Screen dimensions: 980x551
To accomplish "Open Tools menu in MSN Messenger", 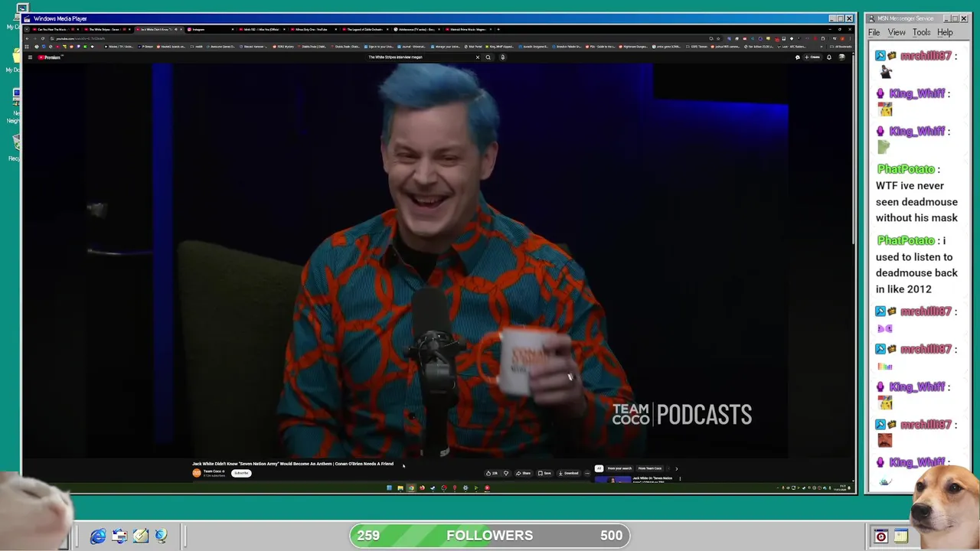I will 921,33.
